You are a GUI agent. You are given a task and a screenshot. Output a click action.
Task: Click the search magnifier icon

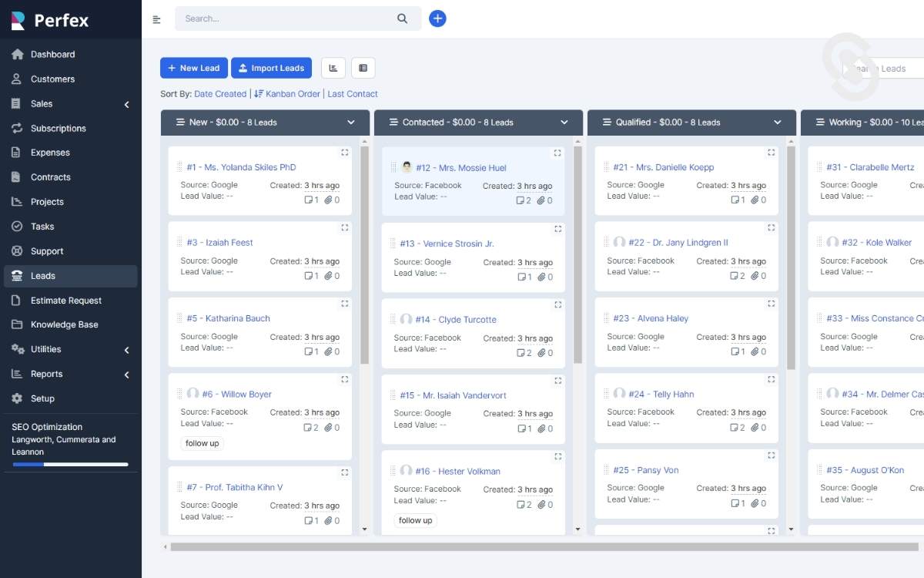click(x=402, y=18)
